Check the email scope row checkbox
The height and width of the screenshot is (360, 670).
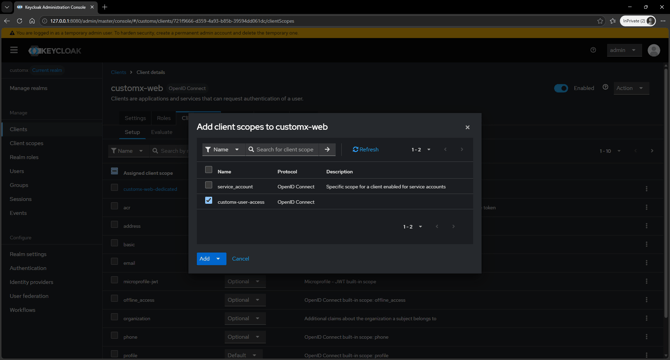114,261
